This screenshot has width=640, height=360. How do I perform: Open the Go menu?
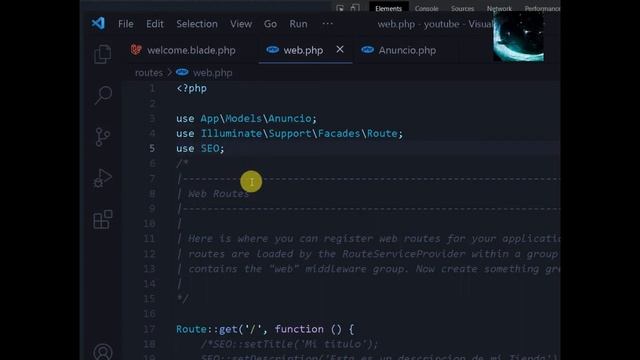[270, 24]
